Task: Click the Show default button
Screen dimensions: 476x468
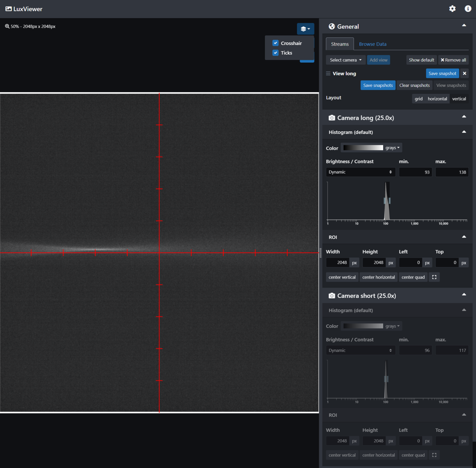Action: pos(421,60)
